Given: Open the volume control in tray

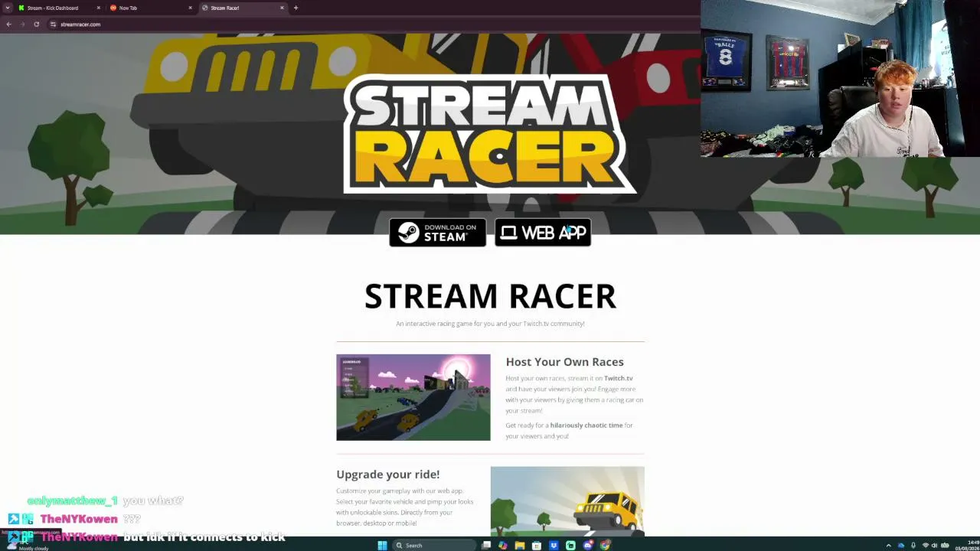Looking at the screenshot, I should click(x=934, y=546).
